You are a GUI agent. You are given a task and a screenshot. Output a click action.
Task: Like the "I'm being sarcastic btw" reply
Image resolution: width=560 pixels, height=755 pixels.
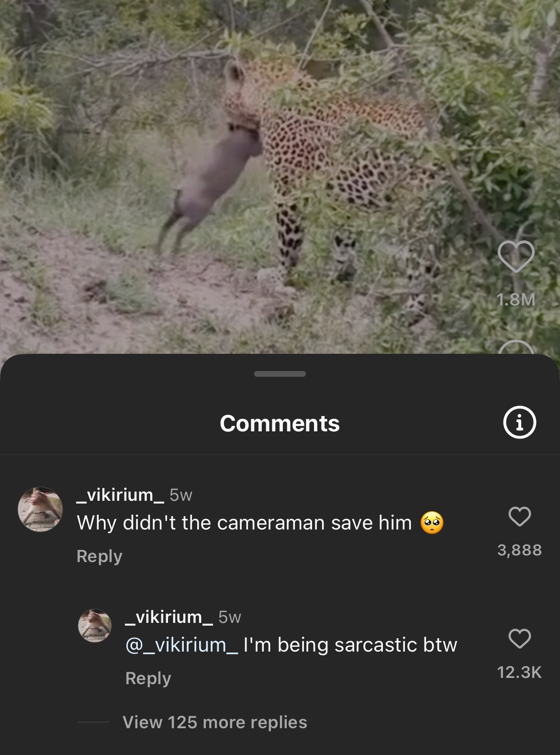(x=519, y=639)
